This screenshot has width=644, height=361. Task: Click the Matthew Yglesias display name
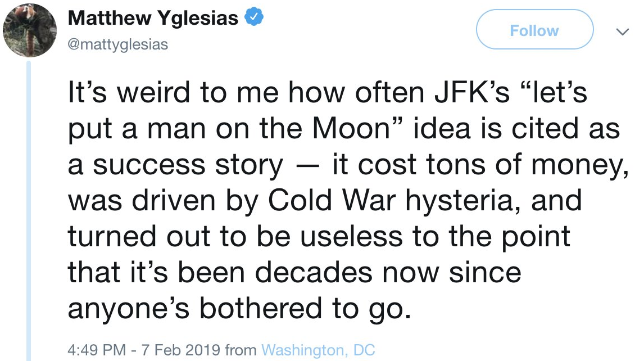pyautogui.click(x=153, y=19)
